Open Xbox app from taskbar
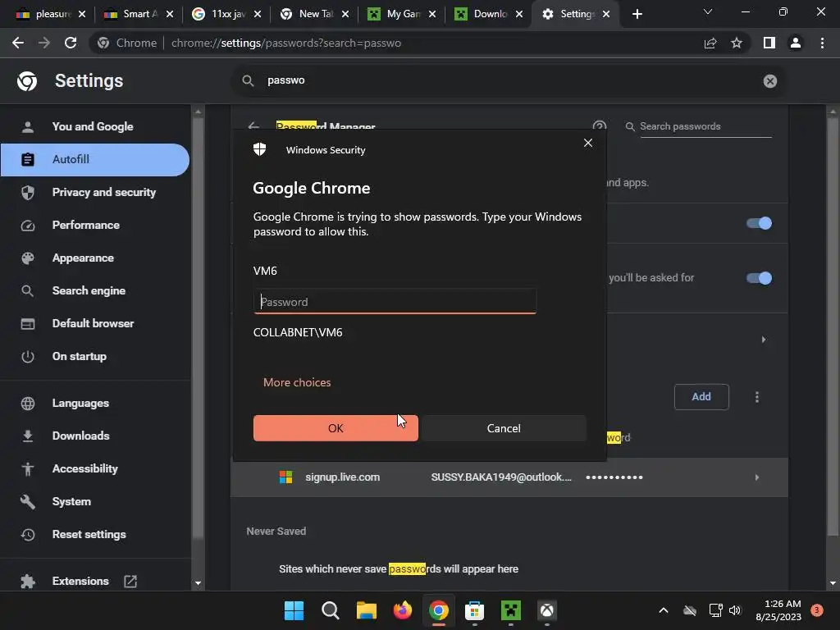Viewport: 840px width, 630px height. coord(547,610)
